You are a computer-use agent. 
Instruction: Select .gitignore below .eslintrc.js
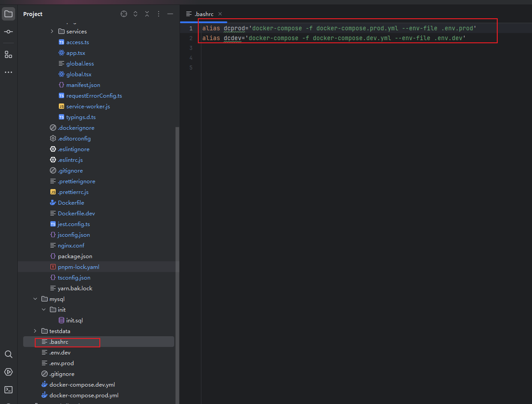(x=70, y=170)
